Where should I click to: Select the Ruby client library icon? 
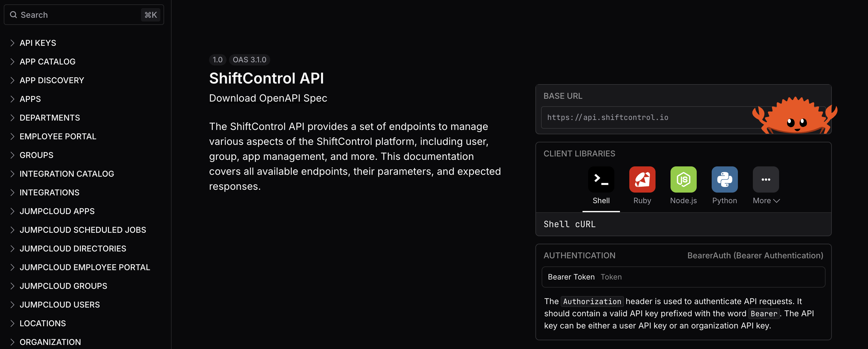(x=642, y=179)
